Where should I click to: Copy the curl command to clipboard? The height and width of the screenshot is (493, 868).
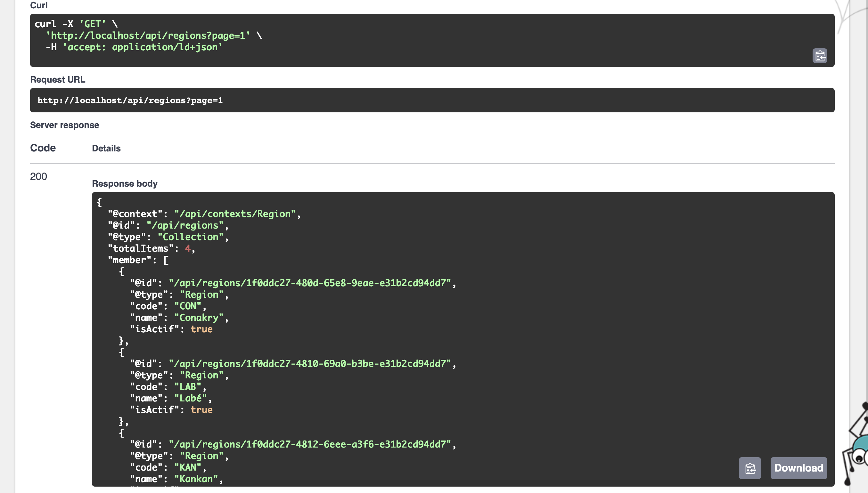point(820,56)
